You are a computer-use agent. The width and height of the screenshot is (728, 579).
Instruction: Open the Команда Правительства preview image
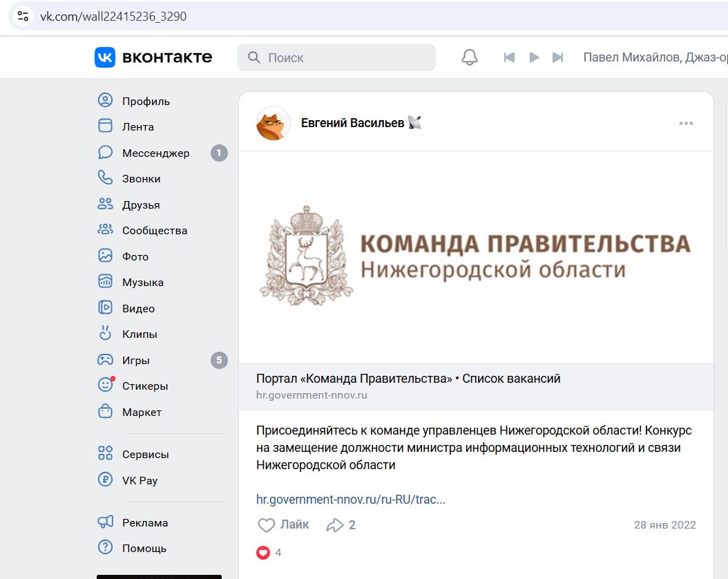tap(476, 257)
